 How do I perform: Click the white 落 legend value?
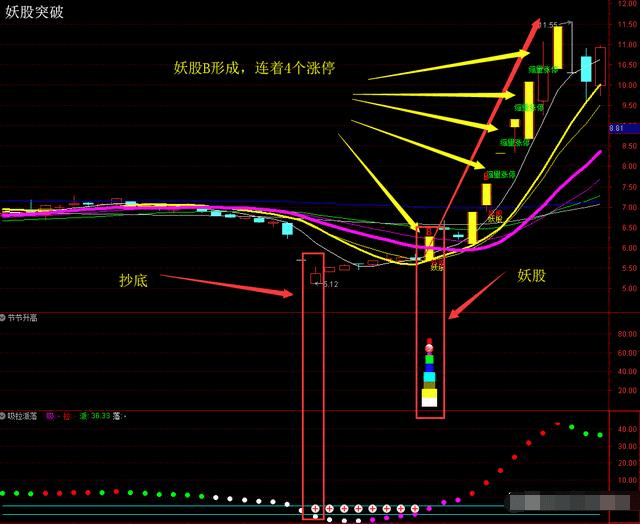click(x=119, y=416)
